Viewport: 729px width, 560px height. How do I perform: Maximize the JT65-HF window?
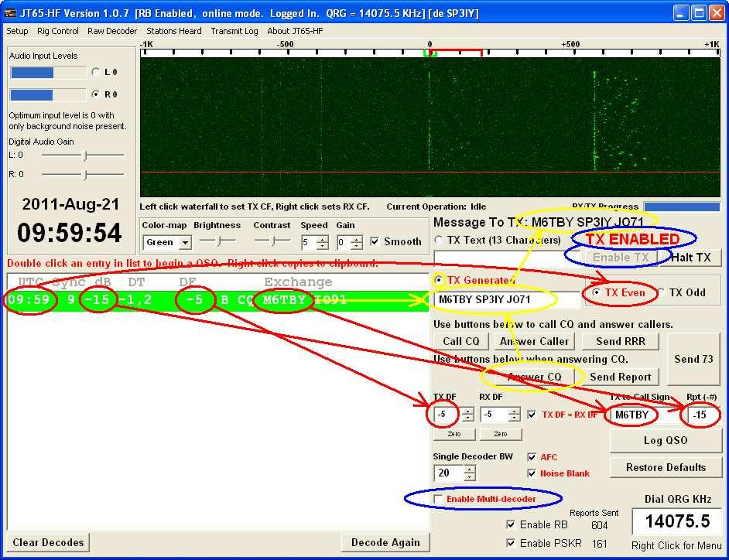699,13
